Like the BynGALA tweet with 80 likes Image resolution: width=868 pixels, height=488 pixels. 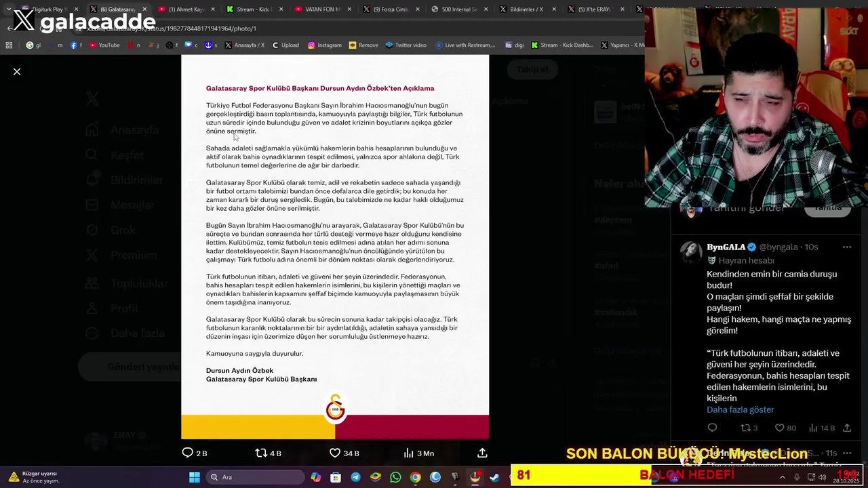(x=785, y=428)
